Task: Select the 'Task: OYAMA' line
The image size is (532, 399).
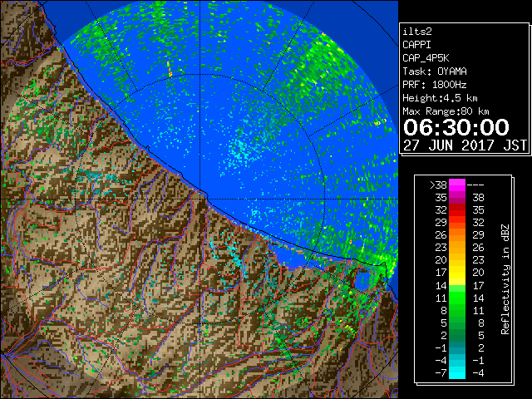Action: [435, 71]
